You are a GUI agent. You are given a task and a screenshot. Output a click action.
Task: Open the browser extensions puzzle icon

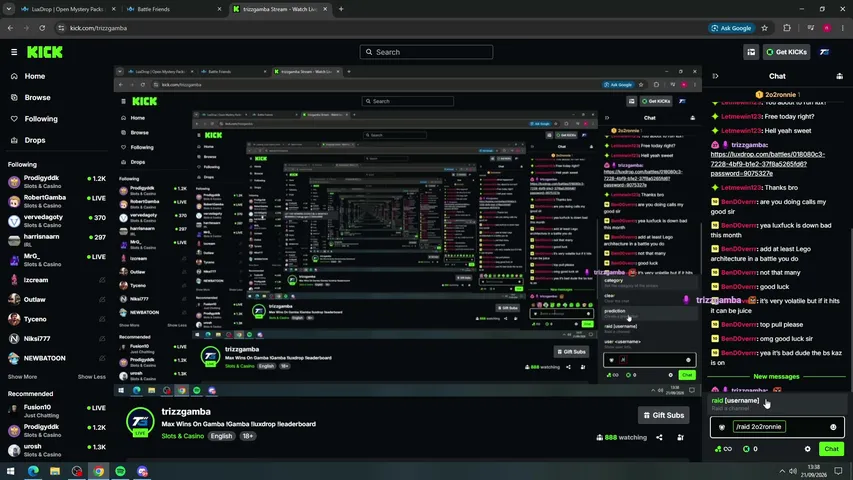(x=787, y=28)
